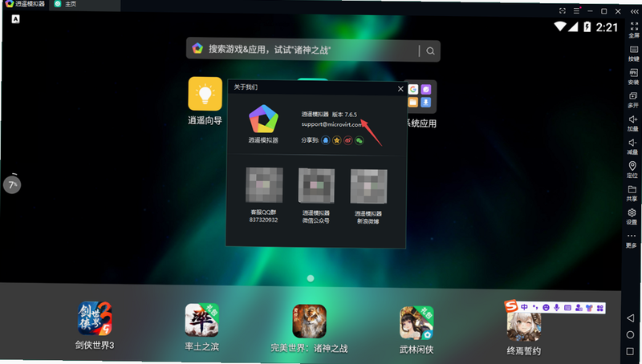This screenshot has height=364, width=642.
Task: Share to Weibo from the about dialog
Action: [x=348, y=140]
